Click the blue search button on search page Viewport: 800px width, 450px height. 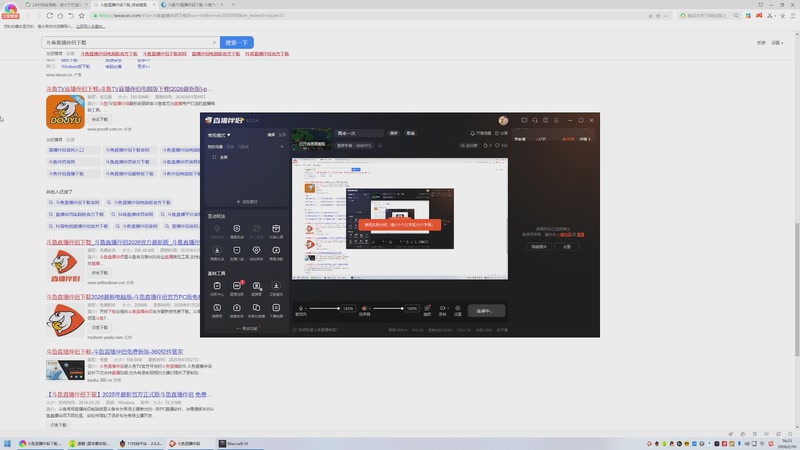pos(237,42)
